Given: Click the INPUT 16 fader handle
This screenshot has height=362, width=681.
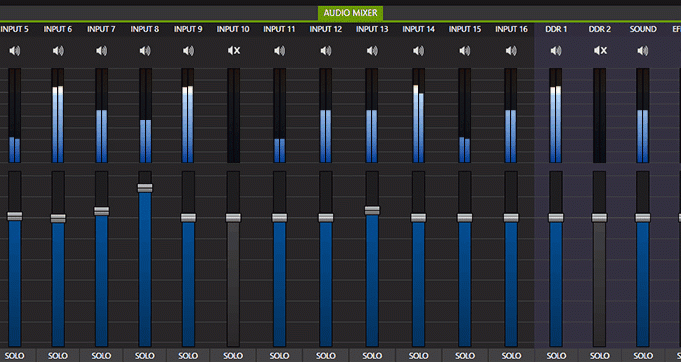Looking at the screenshot, I should tap(511, 218).
